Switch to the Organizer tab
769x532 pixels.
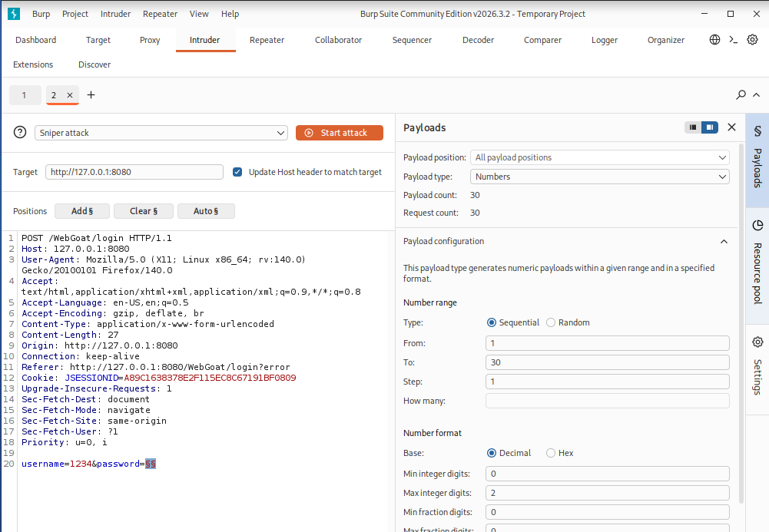click(x=665, y=40)
